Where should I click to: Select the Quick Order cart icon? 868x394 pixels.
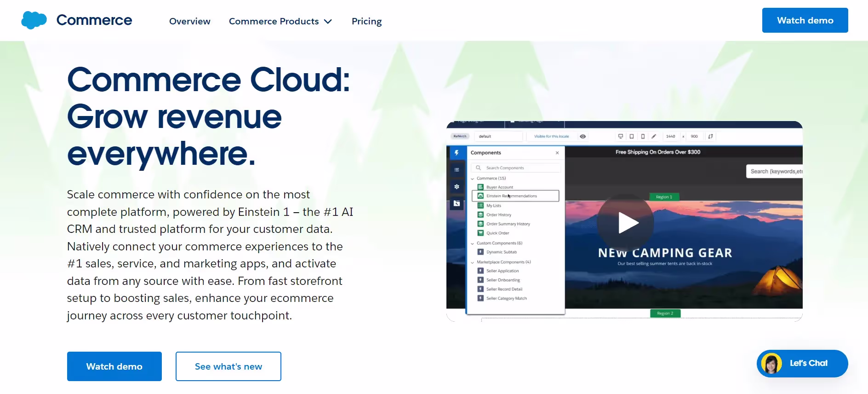(x=480, y=233)
